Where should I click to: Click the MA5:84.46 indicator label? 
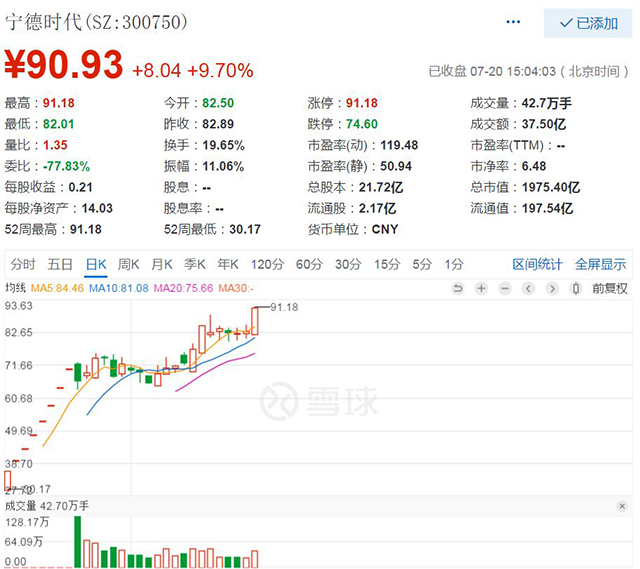tap(57, 288)
